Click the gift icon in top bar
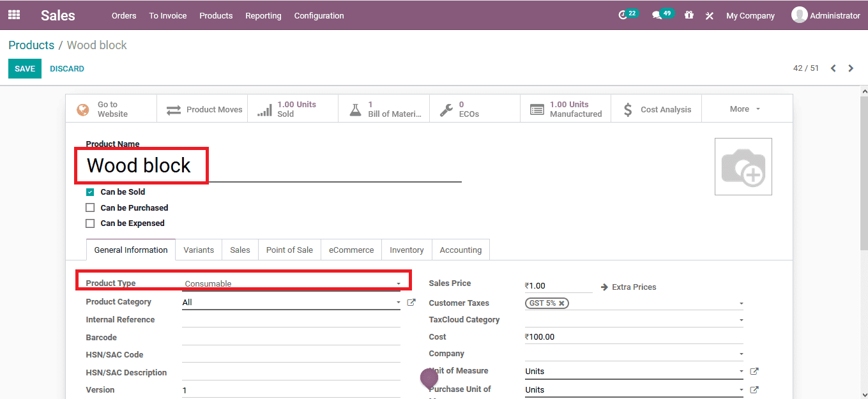Image resolution: width=868 pixels, height=399 pixels. (x=689, y=15)
